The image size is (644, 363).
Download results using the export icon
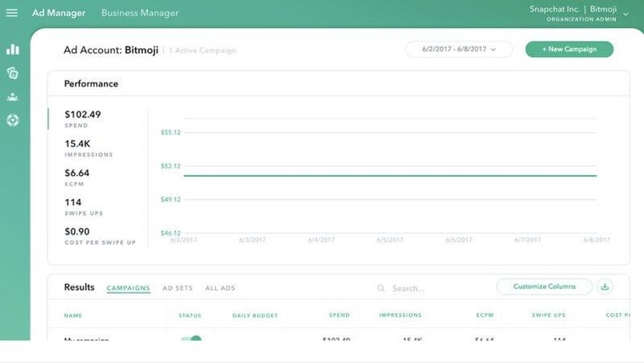pyautogui.click(x=605, y=286)
